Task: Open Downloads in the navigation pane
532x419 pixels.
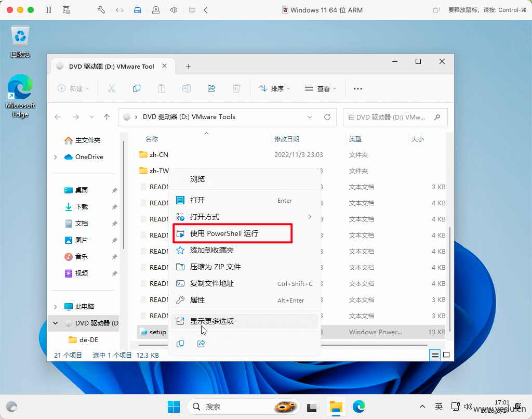Action: coord(76,207)
